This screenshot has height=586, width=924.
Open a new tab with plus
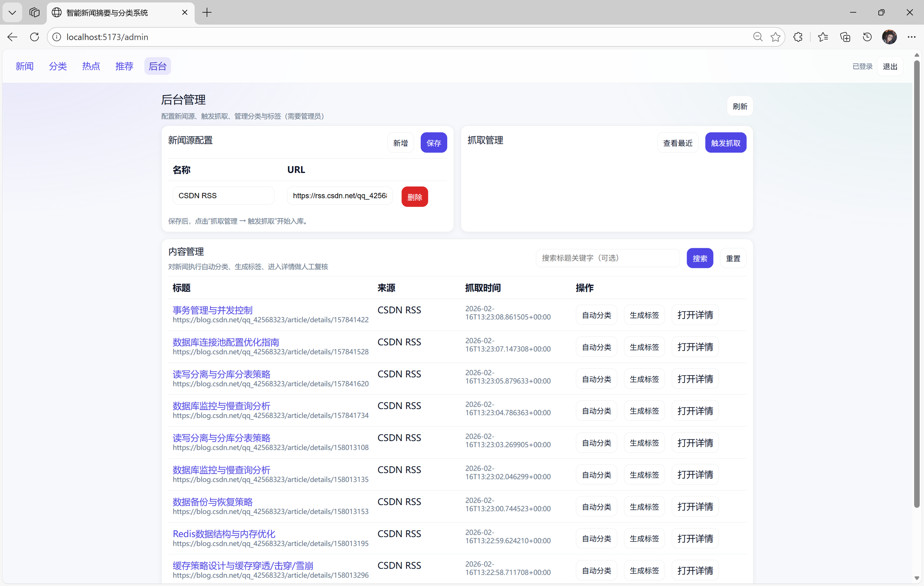(x=207, y=12)
